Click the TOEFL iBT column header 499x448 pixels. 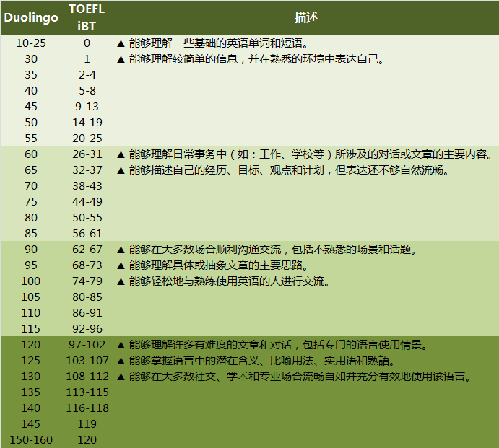click(x=87, y=17)
